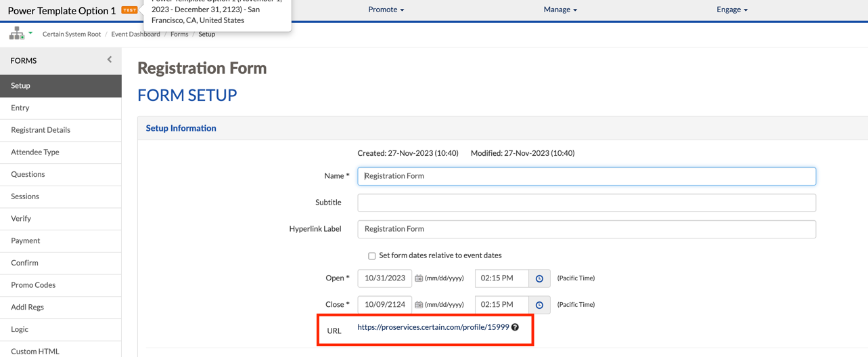
Task: Tick 'Set form dates relative to event dates'
Action: tap(371, 256)
